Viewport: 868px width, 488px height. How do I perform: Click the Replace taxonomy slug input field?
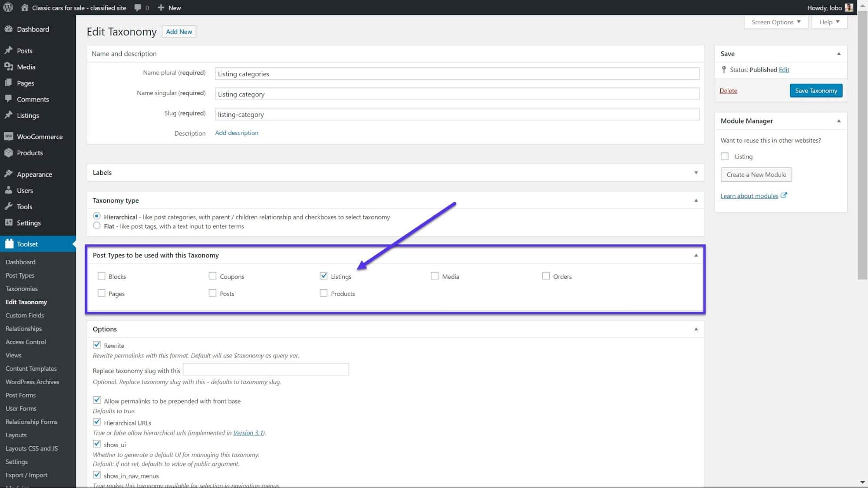[267, 370]
